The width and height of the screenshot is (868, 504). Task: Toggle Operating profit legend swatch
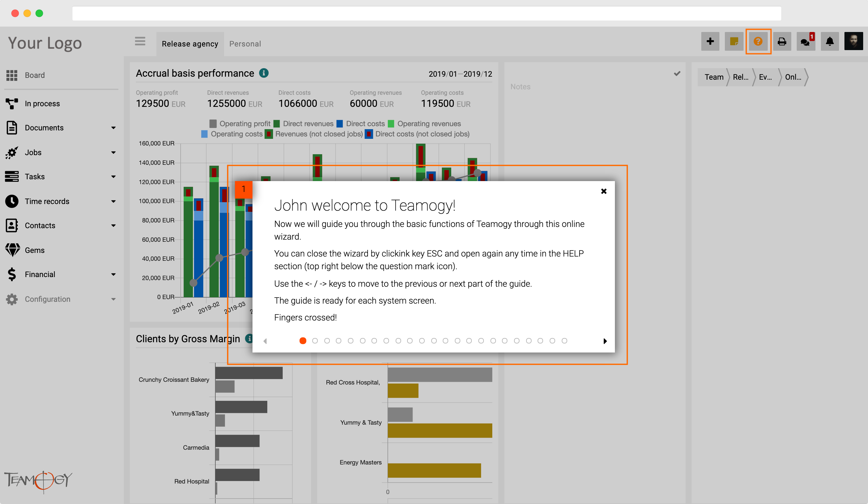[x=213, y=123]
